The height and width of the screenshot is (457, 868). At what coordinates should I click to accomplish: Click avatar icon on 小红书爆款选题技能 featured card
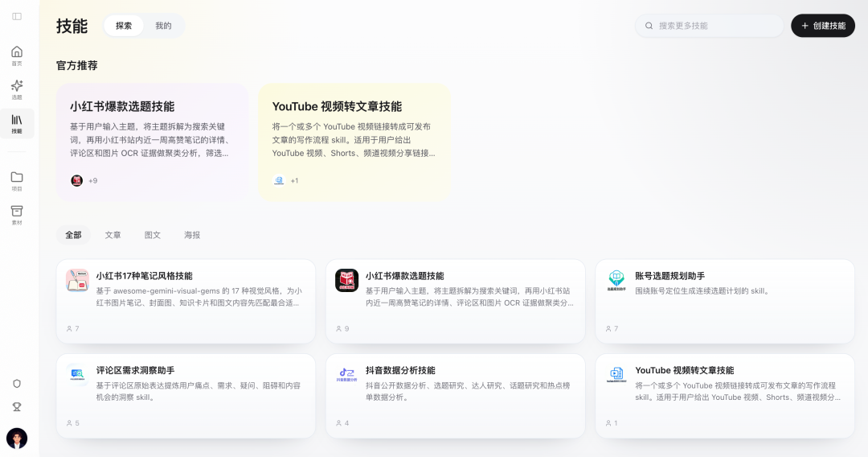77,180
